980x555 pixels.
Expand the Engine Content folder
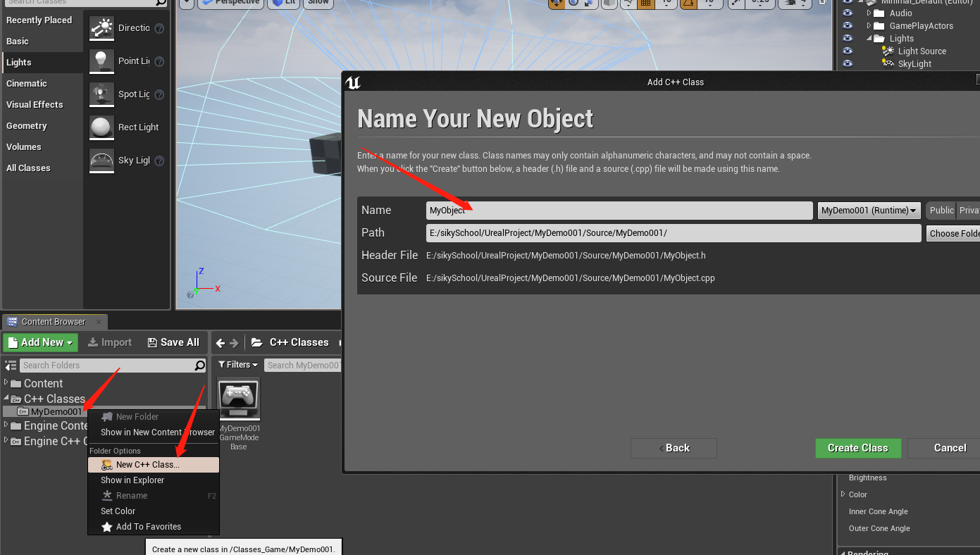(x=6, y=425)
